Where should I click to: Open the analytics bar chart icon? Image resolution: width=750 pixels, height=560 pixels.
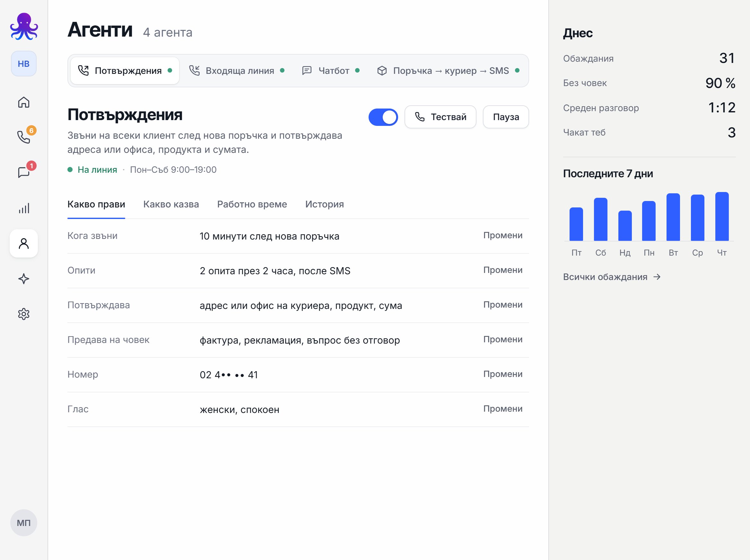pos(24,208)
